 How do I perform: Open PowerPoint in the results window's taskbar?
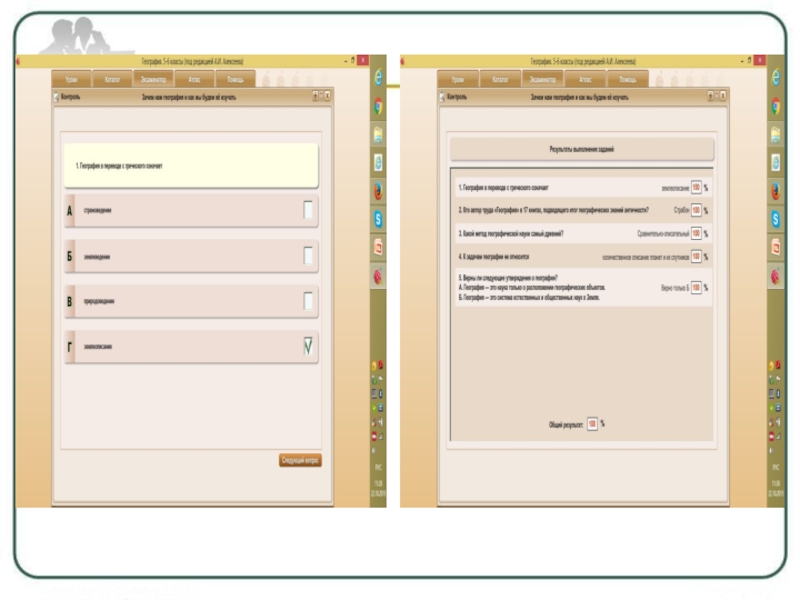click(x=776, y=247)
